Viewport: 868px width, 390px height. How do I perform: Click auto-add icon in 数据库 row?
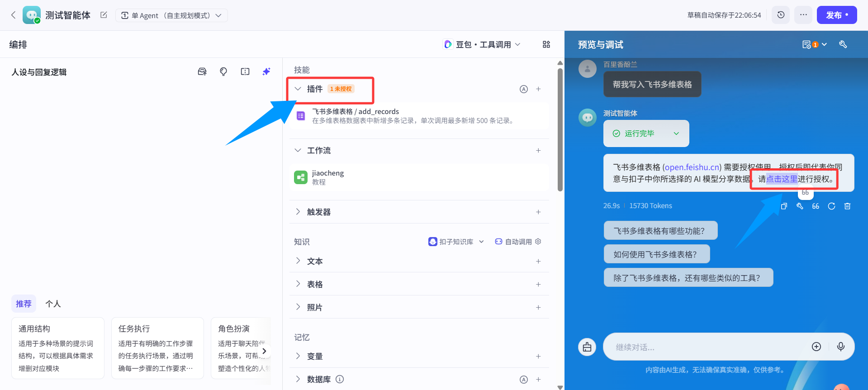pos(524,380)
